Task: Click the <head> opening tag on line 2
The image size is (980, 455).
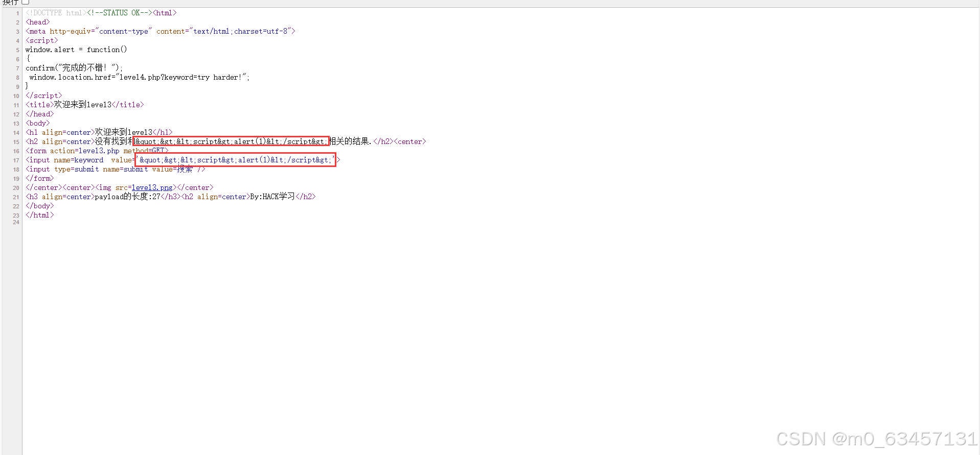Action: (38, 22)
